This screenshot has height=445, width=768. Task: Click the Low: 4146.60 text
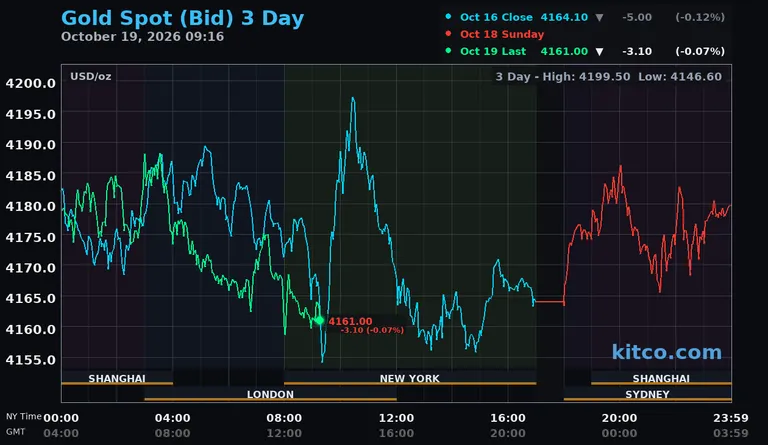(x=680, y=77)
